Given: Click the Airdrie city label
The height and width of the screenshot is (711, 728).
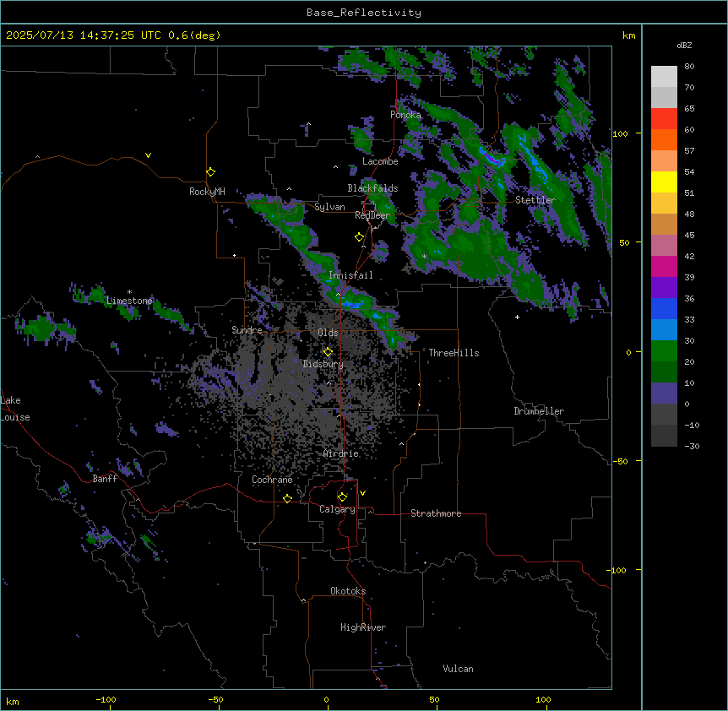Looking at the screenshot, I should click(x=341, y=453).
